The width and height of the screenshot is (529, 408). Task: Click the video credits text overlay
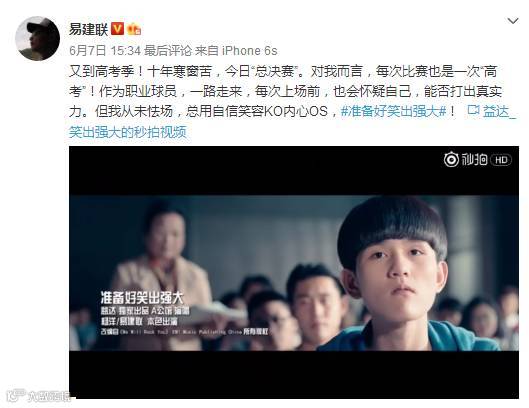point(184,321)
